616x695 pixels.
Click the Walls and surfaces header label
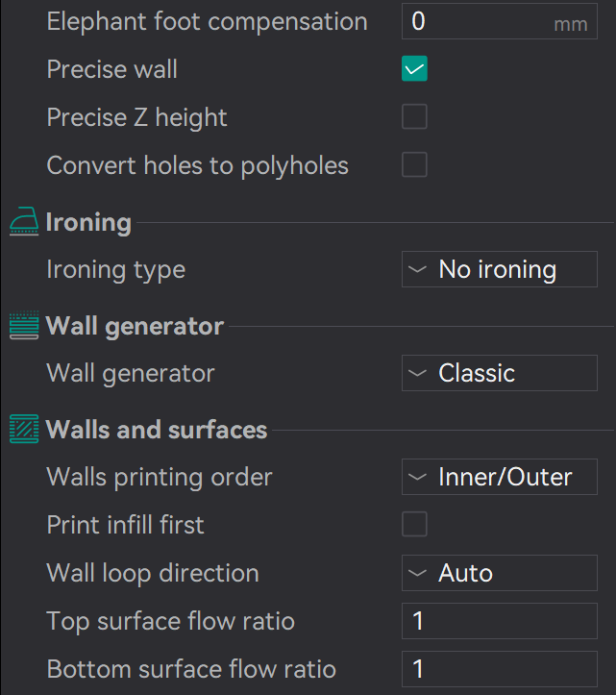(x=157, y=429)
